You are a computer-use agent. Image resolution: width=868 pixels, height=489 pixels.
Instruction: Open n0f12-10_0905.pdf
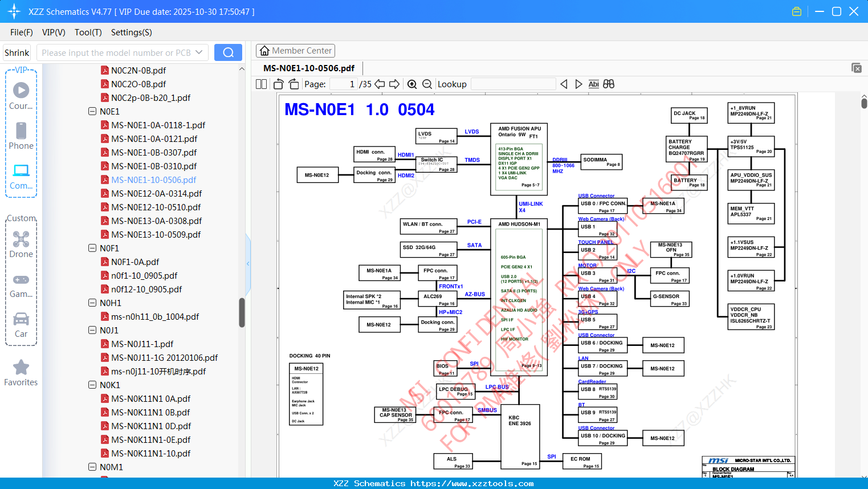(x=146, y=289)
